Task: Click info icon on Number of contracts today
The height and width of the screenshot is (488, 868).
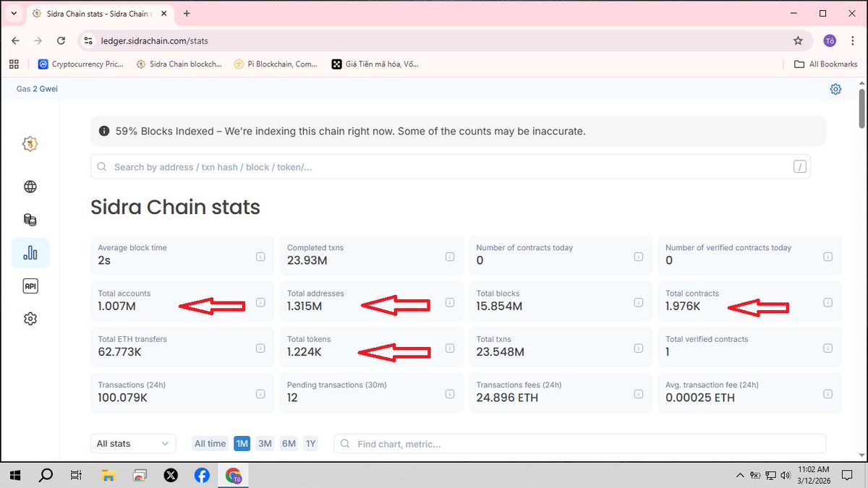Action: coord(639,257)
